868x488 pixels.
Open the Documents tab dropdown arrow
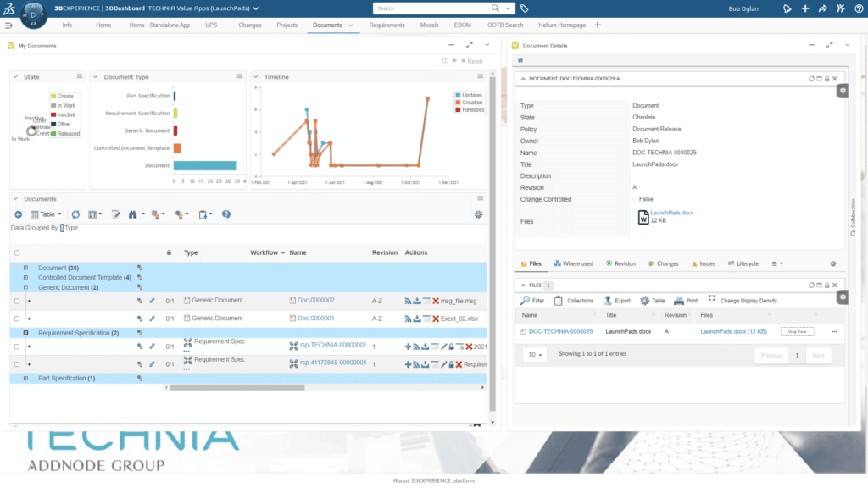(x=350, y=25)
